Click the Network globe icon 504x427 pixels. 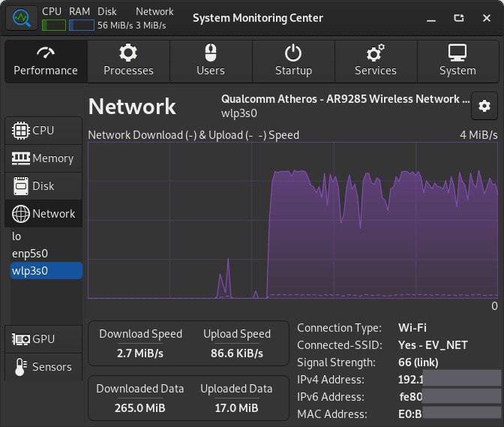[x=21, y=214]
